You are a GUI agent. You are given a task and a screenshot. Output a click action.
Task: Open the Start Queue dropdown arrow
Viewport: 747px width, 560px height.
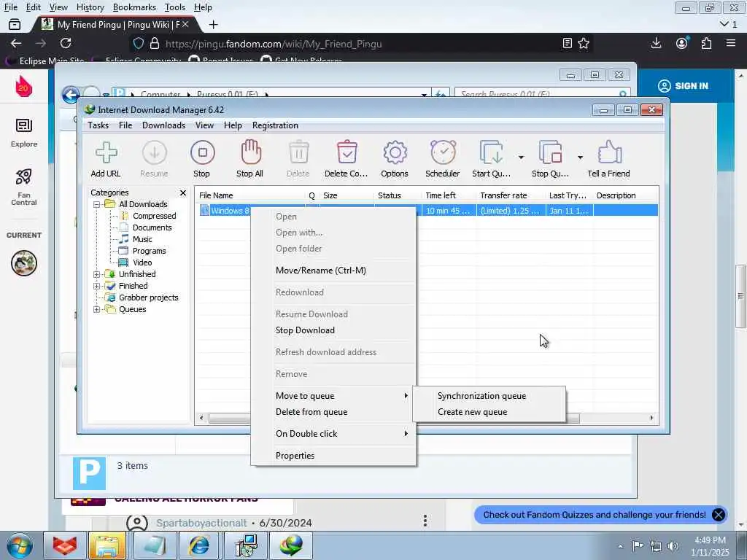(521, 157)
